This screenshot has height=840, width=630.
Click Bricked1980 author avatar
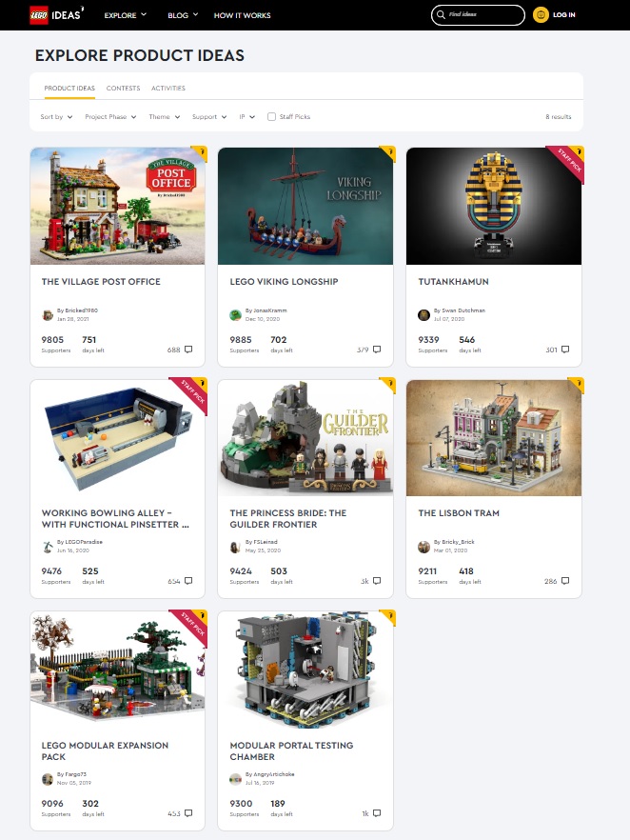48,315
